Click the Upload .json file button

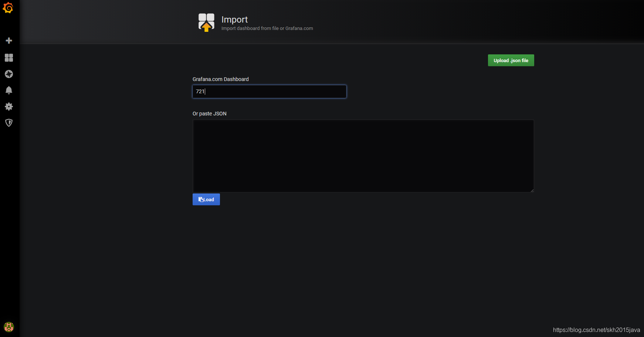pyautogui.click(x=511, y=60)
